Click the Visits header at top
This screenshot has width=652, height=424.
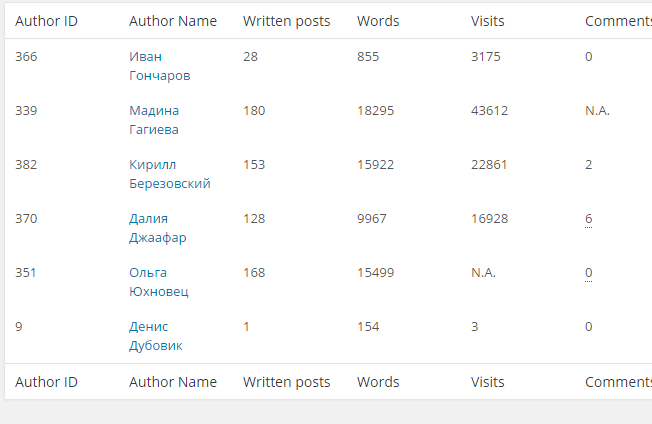(487, 21)
